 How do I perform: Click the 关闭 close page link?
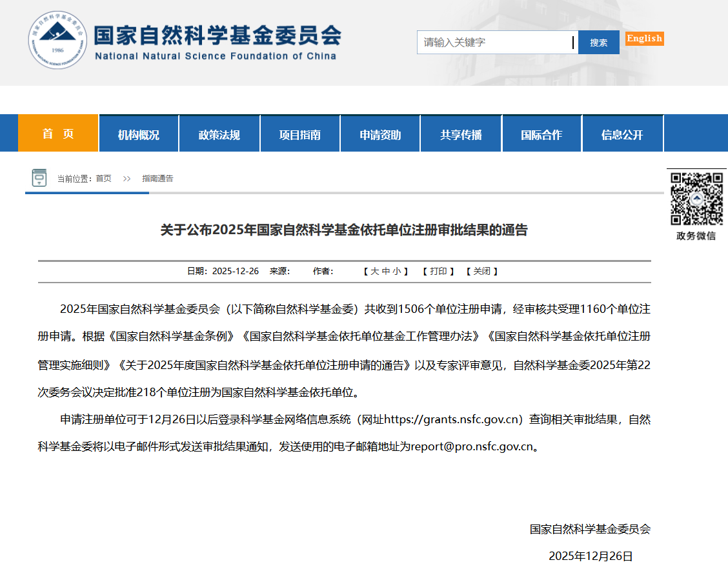481,272
